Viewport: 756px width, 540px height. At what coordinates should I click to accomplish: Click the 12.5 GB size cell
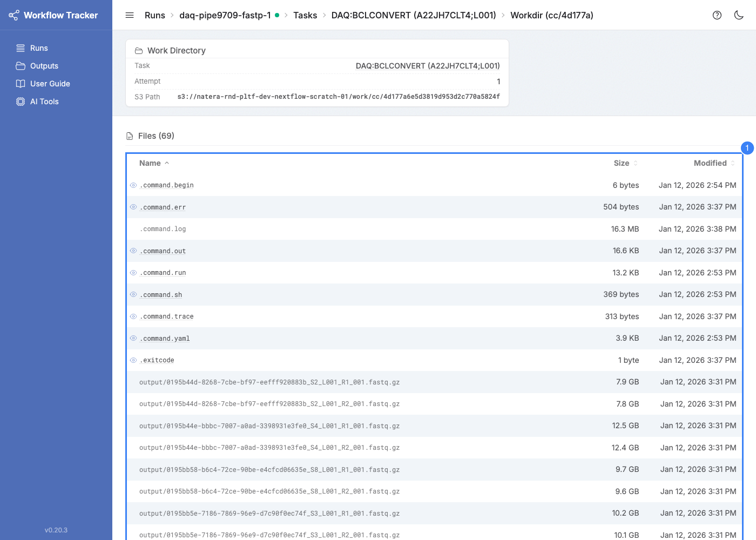[x=625, y=426]
